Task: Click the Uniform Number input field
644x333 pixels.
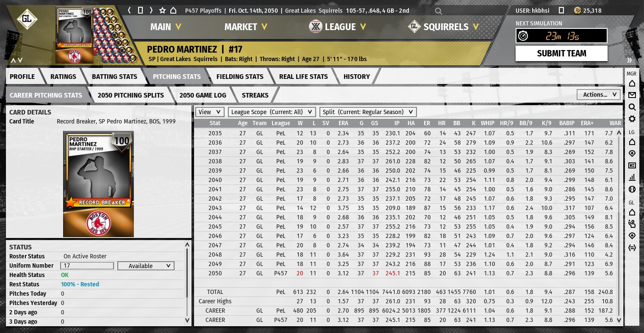Action: coord(87,266)
